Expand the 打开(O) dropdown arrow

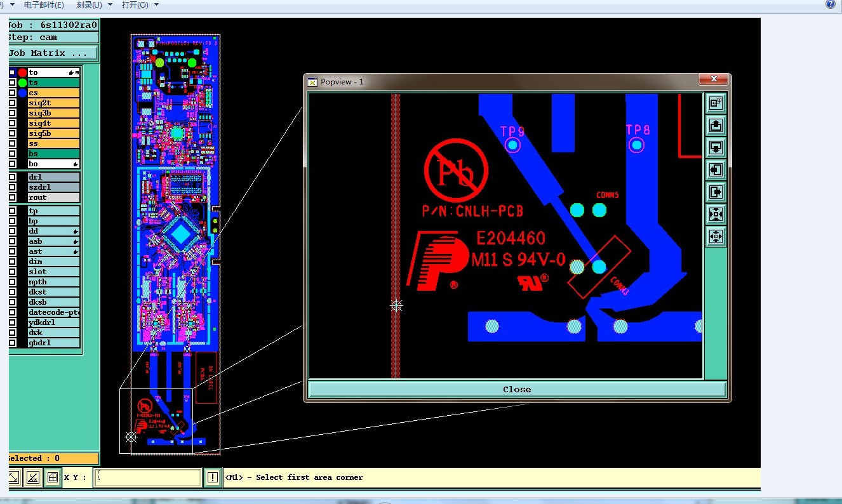point(156,4)
